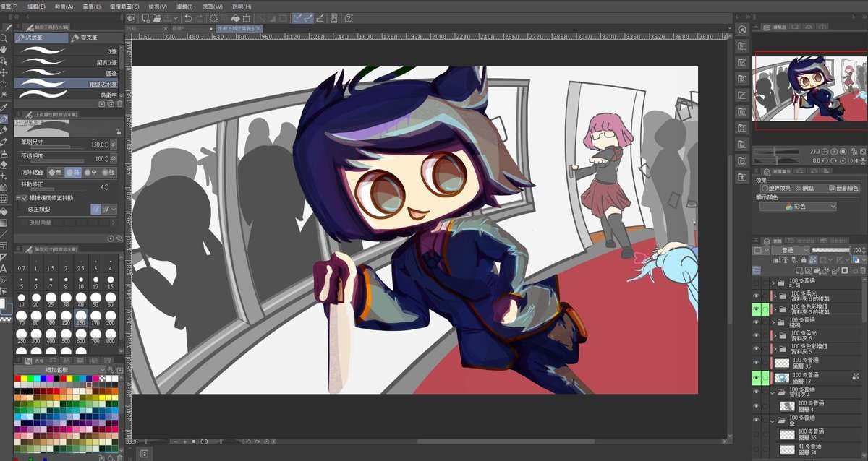868x461 pixels.
Task: Toggle visibility of 資料夾 6 的複製 folder
Action: pos(757,296)
